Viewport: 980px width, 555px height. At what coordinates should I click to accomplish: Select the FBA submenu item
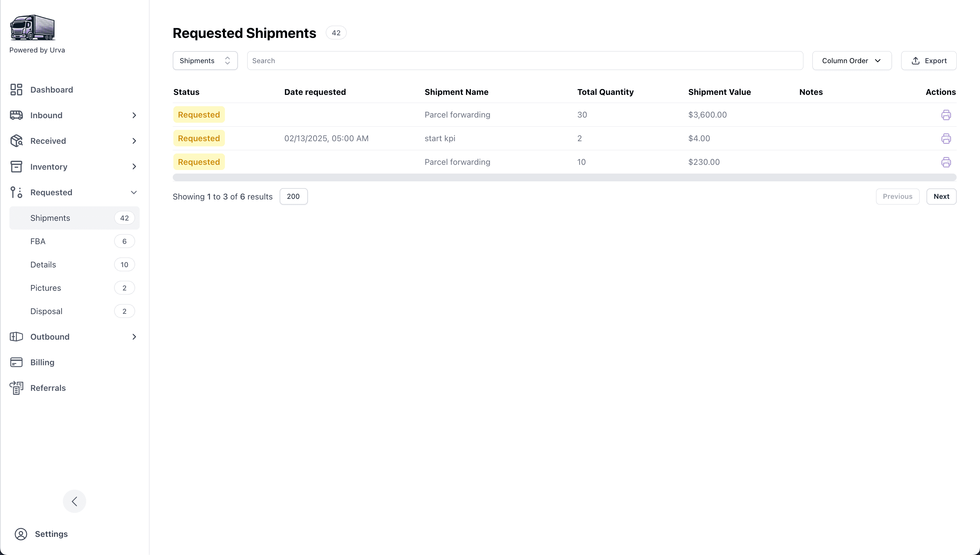38,241
